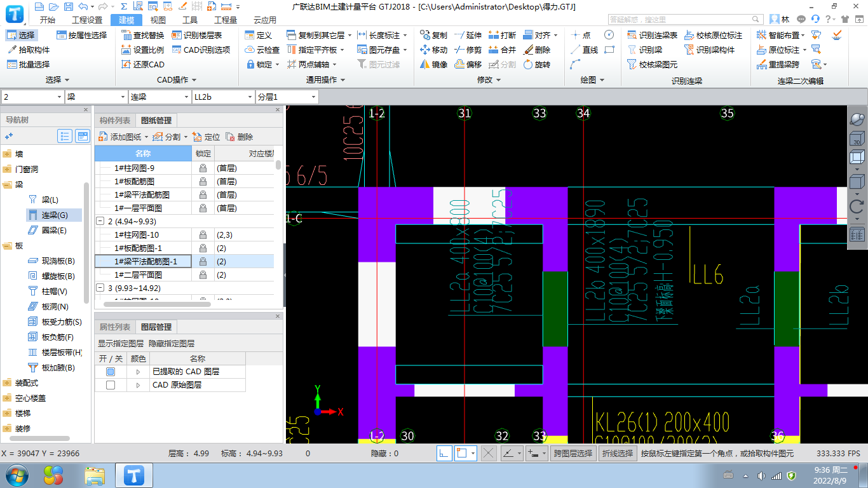Click 显示指定图层
Screen dimensions: 868x488
point(121,343)
